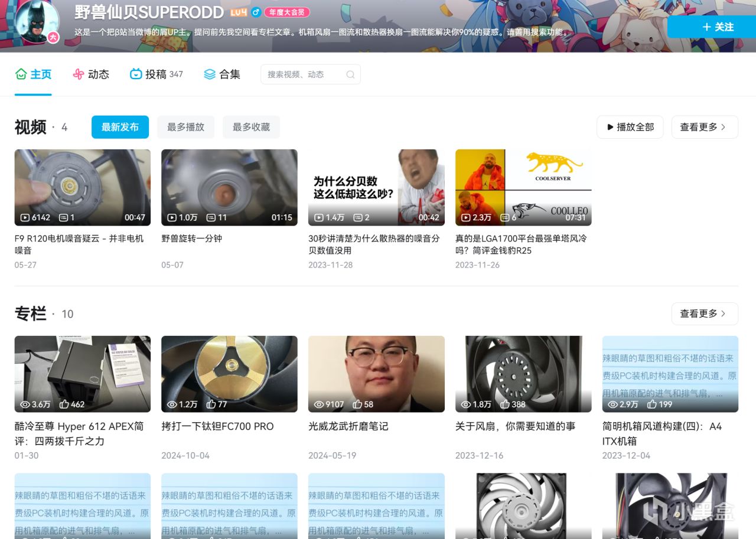Click the play count icon beside 6142
This screenshot has height=539, width=756.
point(25,217)
